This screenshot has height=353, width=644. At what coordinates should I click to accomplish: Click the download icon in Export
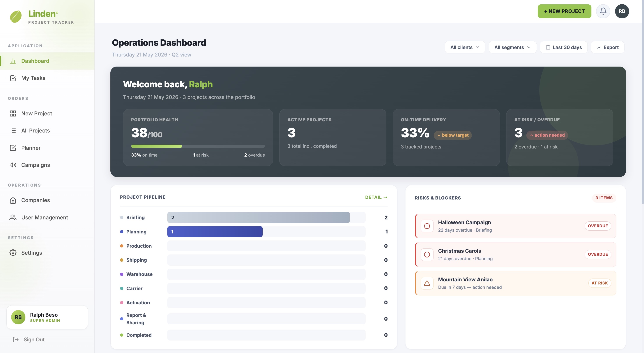point(599,47)
